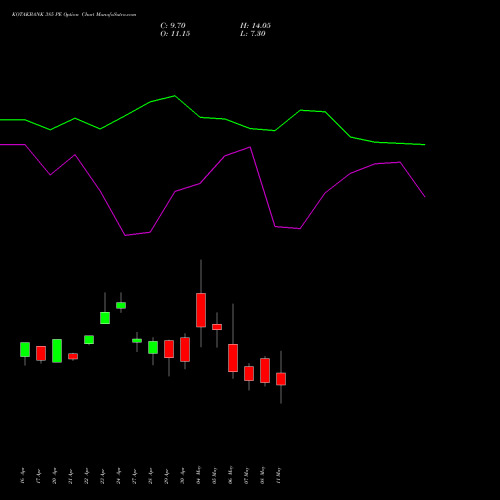The width and height of the screenshot is (500, 500).
Task: Select the 20 Apr date label
Action: 54,476
